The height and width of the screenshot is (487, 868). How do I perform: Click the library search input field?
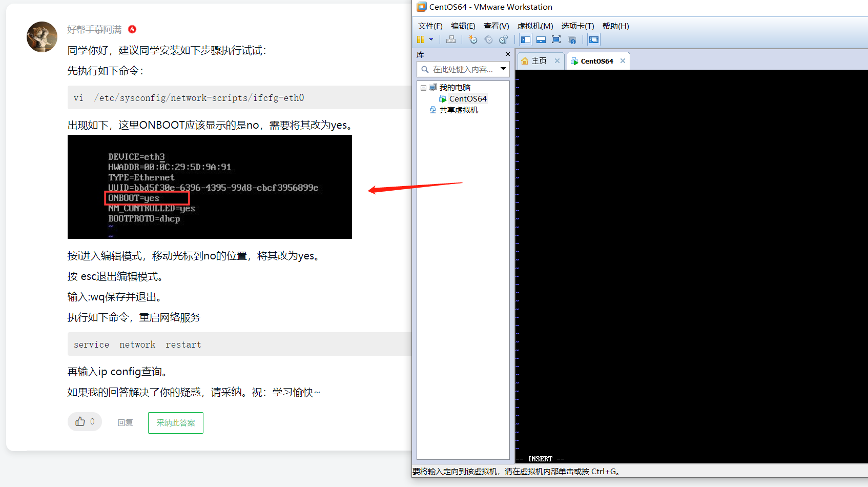coord(463,69)
